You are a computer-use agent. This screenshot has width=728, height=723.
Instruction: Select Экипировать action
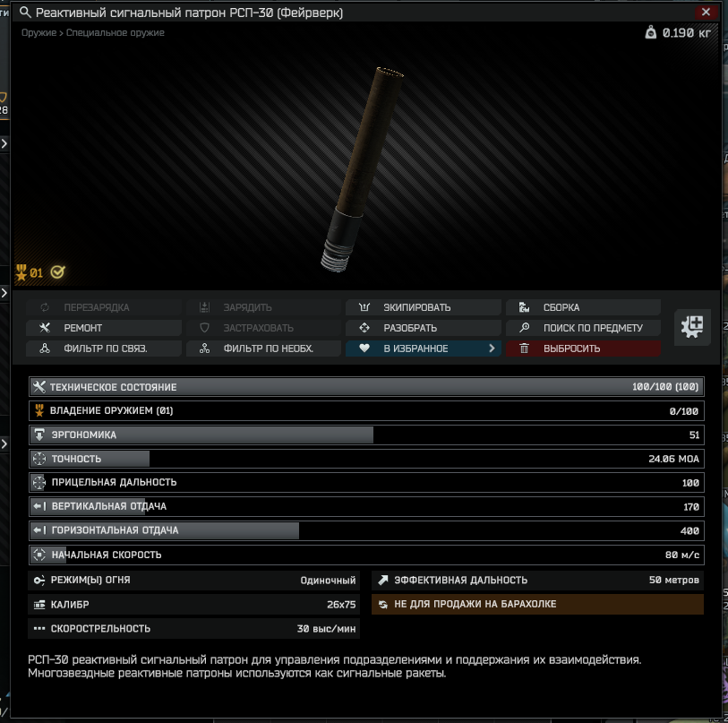coord(424,307)
